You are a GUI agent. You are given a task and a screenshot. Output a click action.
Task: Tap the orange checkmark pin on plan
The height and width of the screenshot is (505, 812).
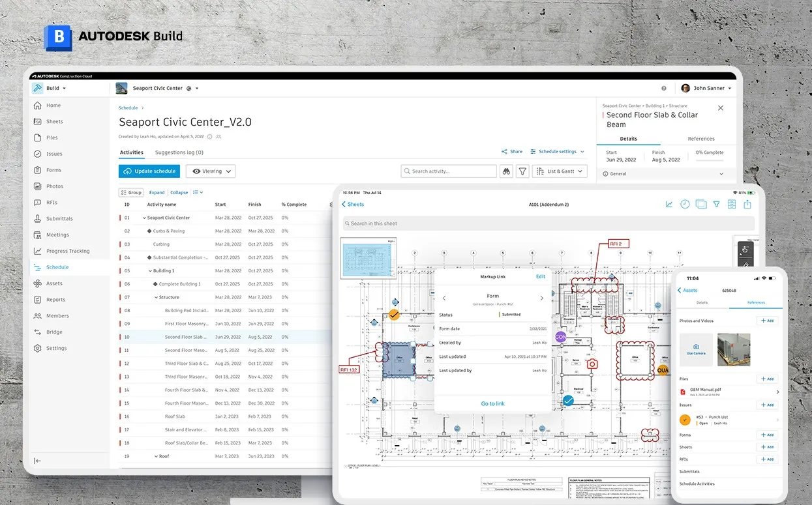[394, 315]
